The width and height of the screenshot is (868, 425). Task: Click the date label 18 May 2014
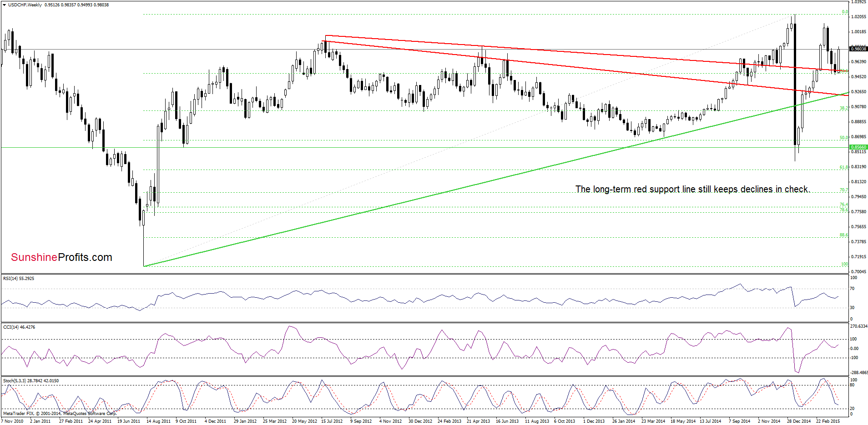coord(683,421)
